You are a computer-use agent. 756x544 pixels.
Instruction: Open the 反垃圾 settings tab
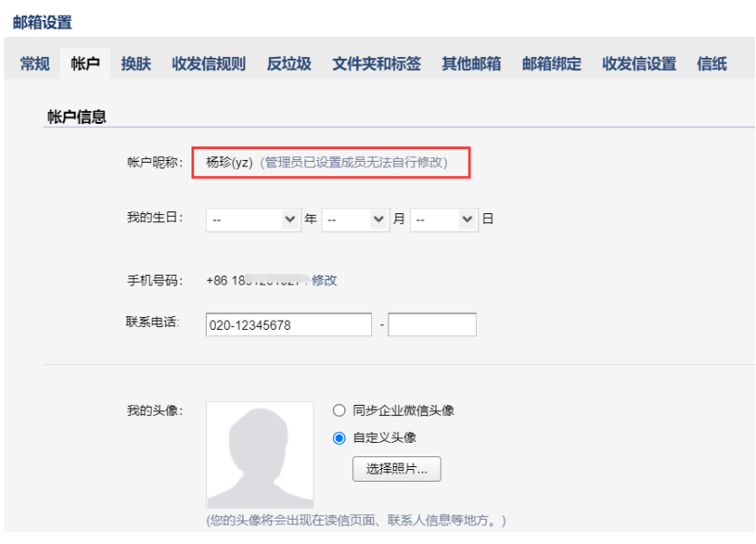(x=288, y=64)
